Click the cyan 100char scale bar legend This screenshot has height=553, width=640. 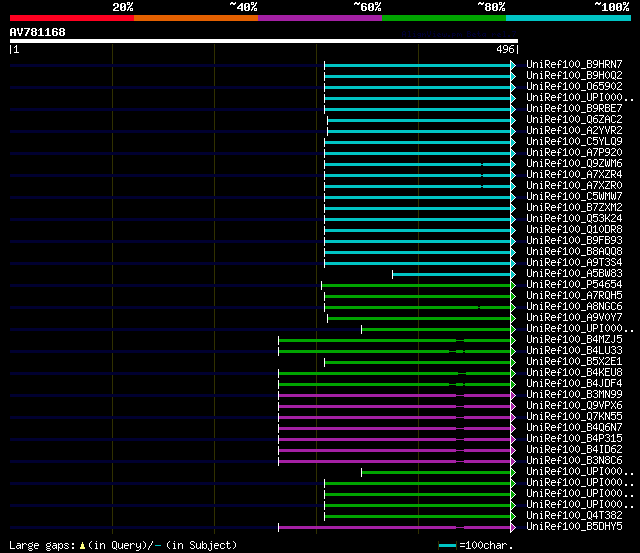[x=447, y=545]
